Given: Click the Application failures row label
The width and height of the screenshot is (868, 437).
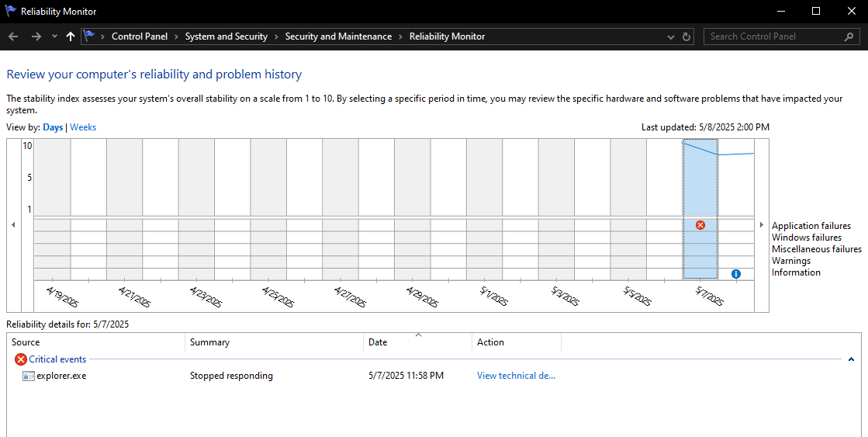Looking at the screenshot, I should [811, 226].
